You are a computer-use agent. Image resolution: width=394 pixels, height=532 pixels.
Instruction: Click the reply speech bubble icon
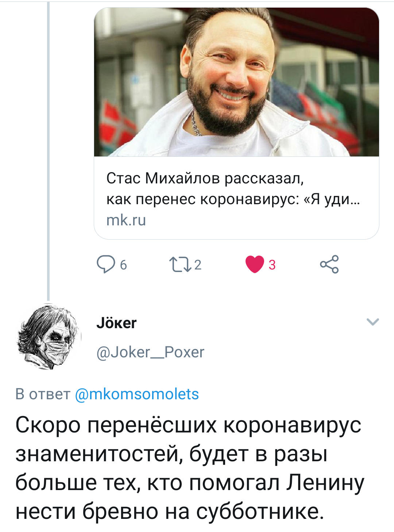[x=106, y=264]
